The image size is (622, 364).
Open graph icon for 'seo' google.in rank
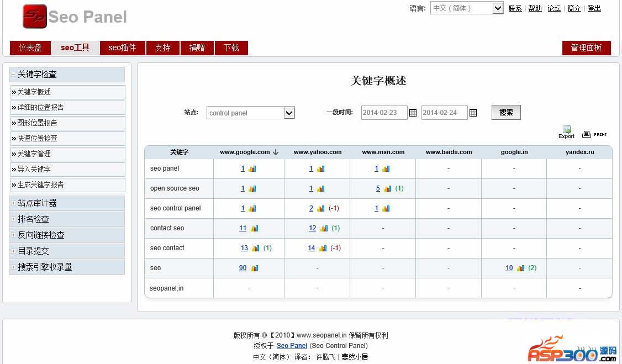click(520, 268)
